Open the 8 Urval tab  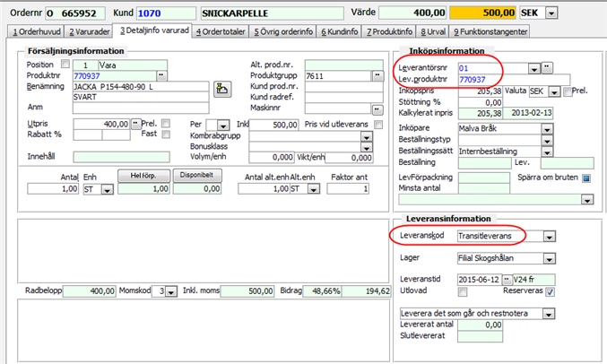[433, 31]
